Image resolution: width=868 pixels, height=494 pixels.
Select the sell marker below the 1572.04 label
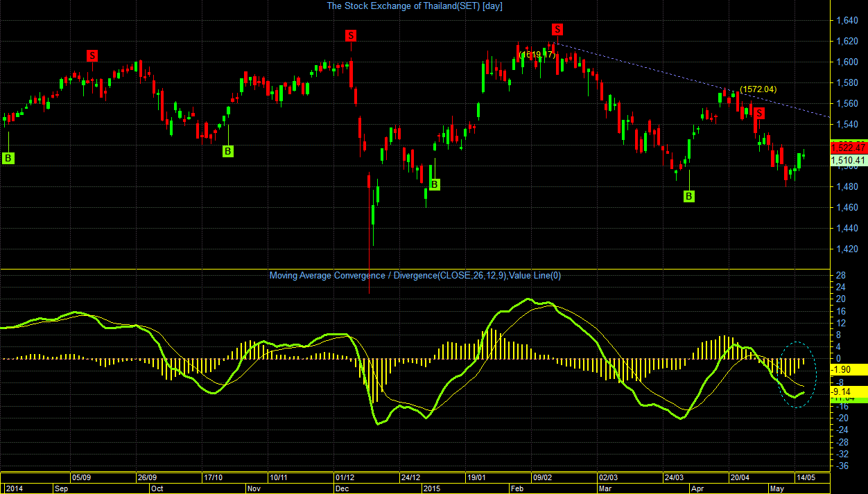pos(759,113)
